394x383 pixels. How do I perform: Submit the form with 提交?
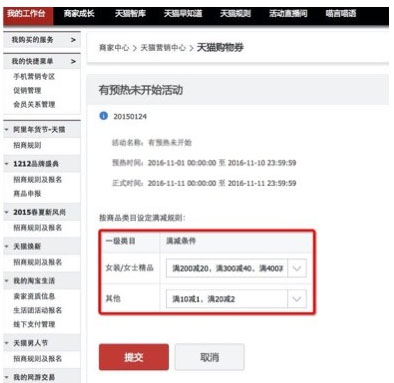(x=134, y=357)
